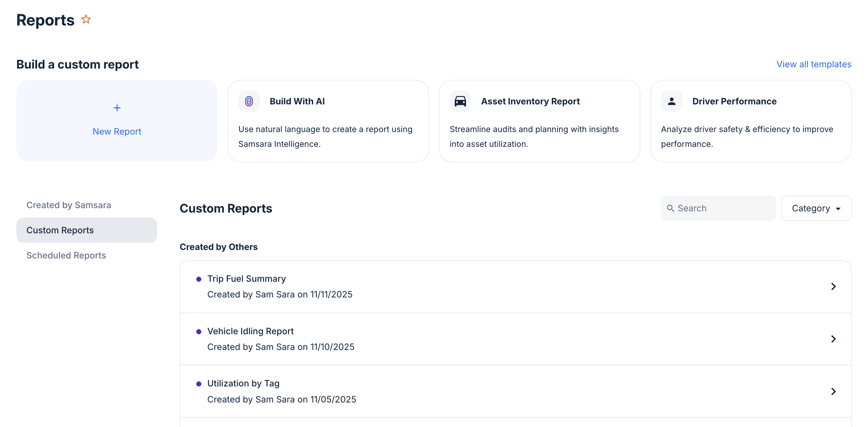
Task: Switch to Scheduled Reports in the sidebar
Action: pos(66,255)
